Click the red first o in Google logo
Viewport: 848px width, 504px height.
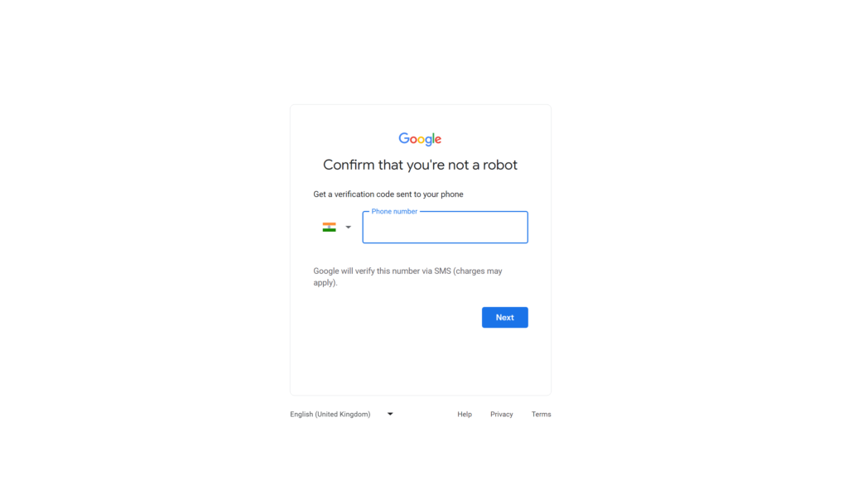(413, 140)
